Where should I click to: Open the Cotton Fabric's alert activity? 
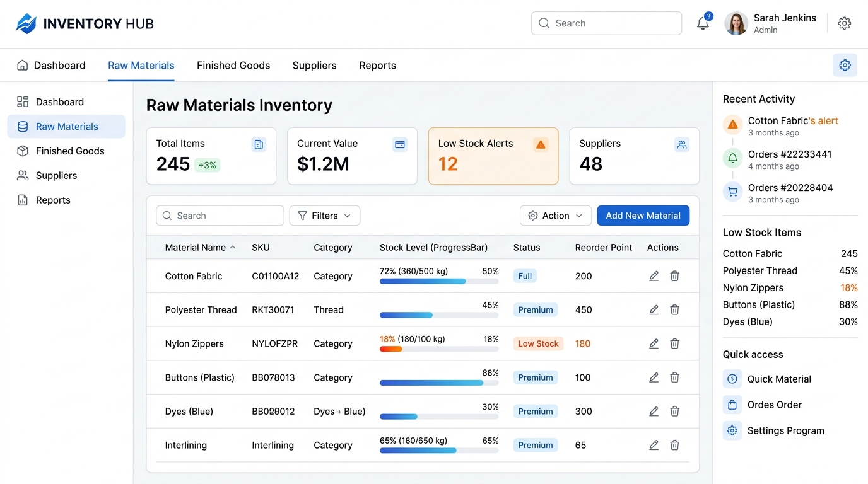tap(793, 120)
